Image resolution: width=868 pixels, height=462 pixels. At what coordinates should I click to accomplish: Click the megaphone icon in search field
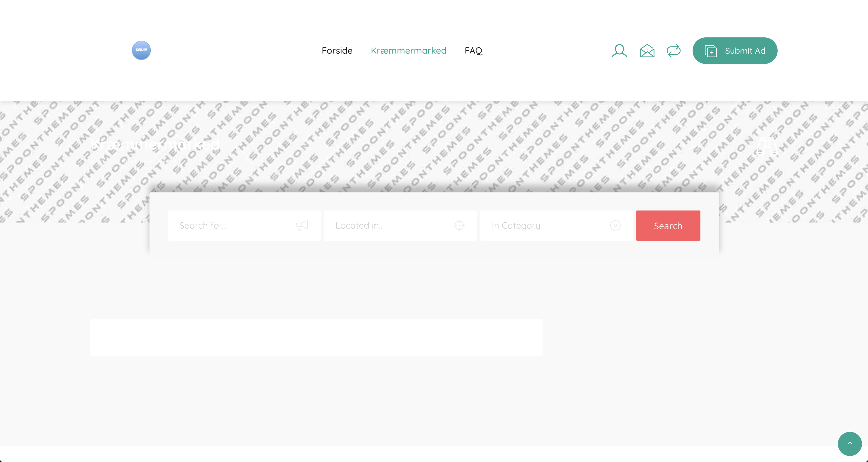[x=302, y=225]
